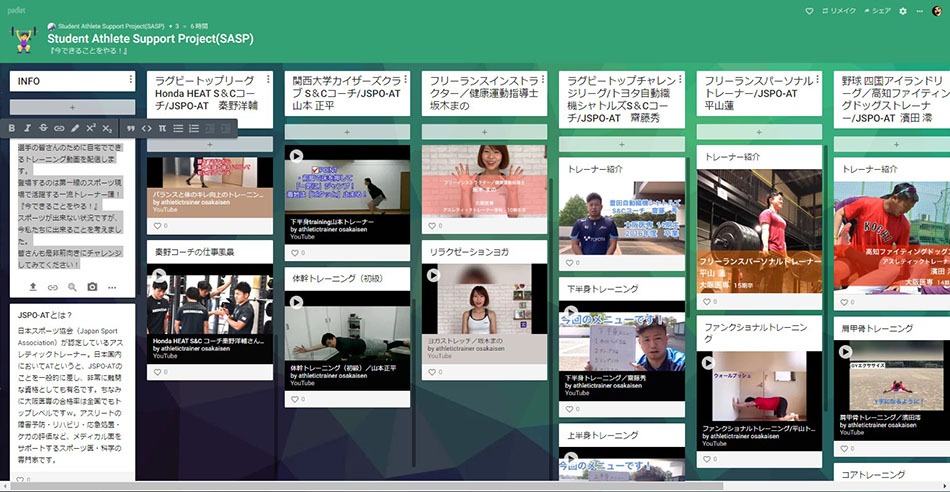950x492 pixels.
Task: Add a post under the 山本 正平 column
Action: pos(347,131)
